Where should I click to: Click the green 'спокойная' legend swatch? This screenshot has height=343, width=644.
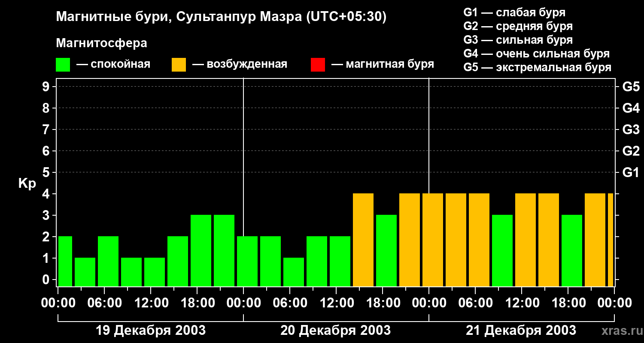(x=63, y=65)
